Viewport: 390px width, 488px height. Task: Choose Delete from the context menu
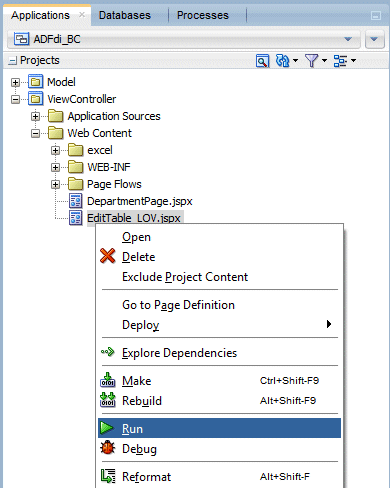(219, 257)
